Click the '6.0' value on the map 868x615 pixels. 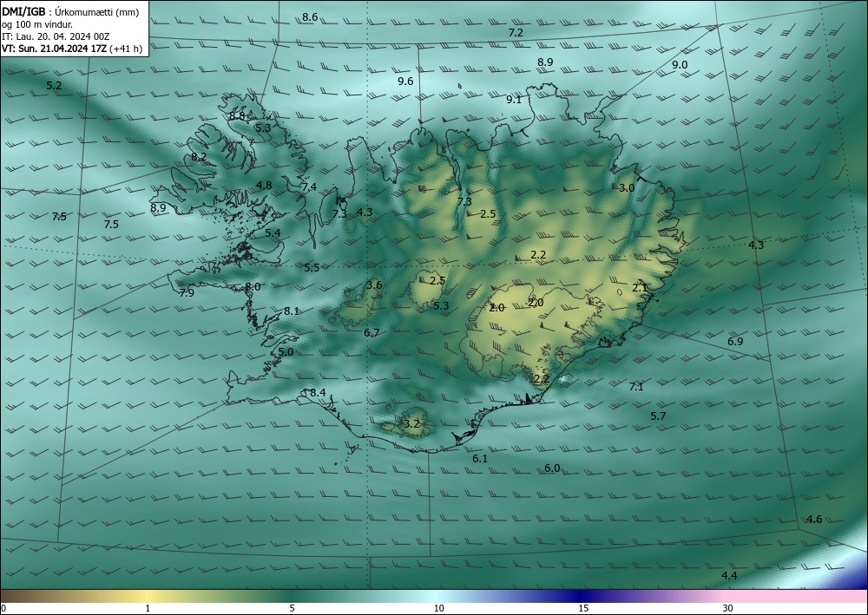point(552,468)
